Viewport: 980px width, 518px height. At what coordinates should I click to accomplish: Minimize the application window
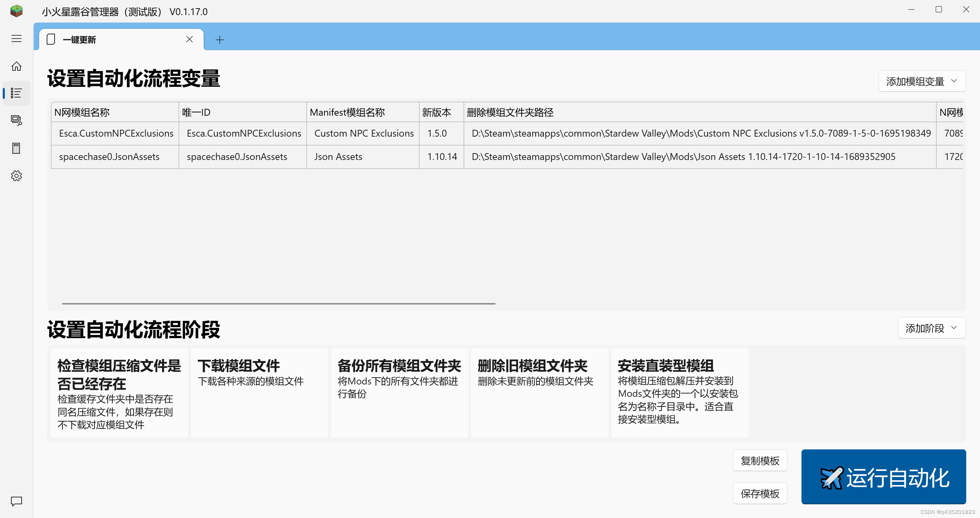coord(911,10)
